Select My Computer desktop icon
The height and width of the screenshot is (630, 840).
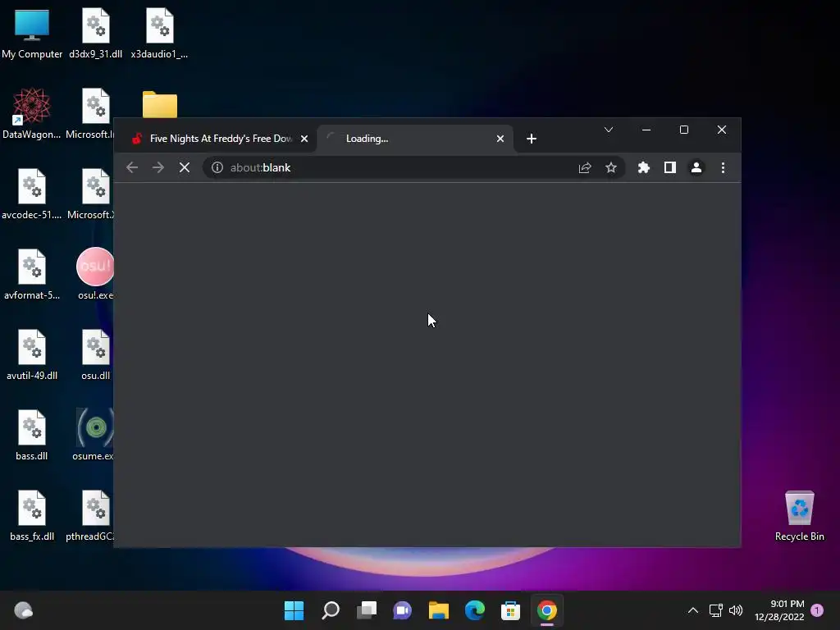click(x=32, y=34)
